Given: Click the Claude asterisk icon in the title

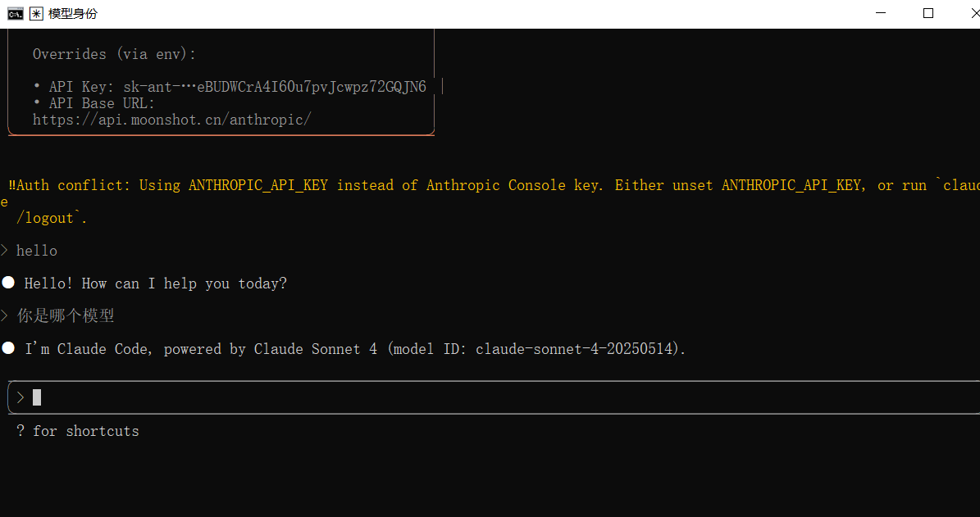Looking at the screenshot, I should [36, 13].
